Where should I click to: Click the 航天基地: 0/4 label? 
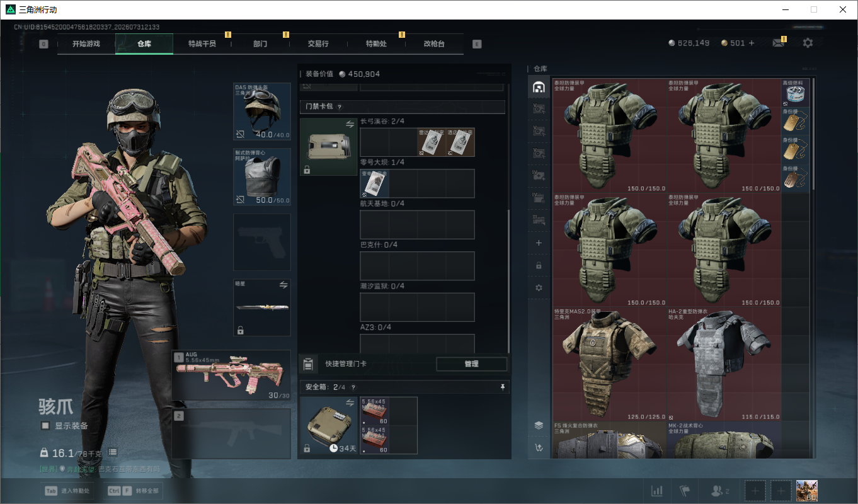click(382, 203)
